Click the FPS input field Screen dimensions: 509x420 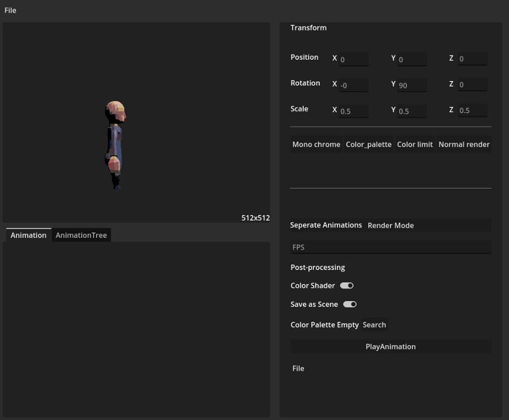391,246
